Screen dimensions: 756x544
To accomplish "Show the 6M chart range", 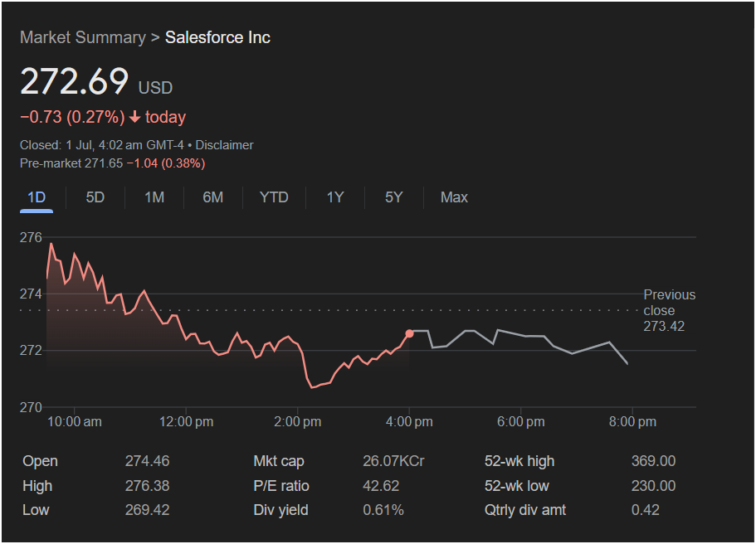I will [x=212, y=197].
